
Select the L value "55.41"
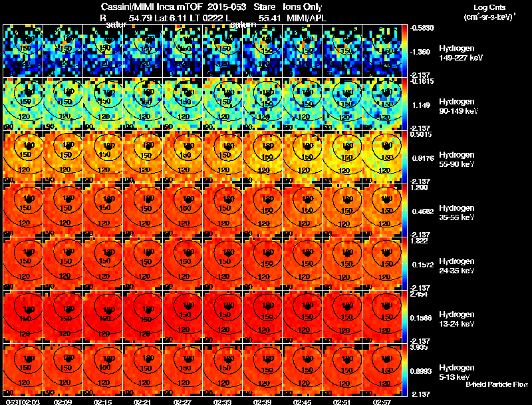pos(269,18)
